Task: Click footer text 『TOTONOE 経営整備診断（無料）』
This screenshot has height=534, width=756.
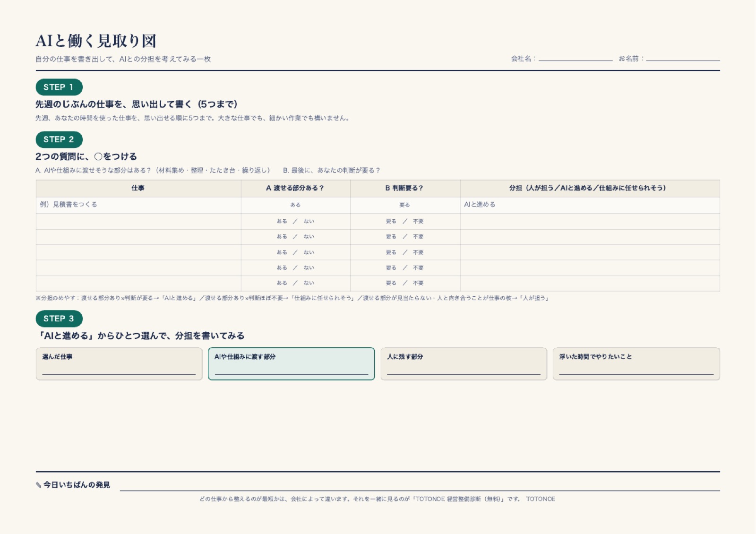Action: [458, 499]
